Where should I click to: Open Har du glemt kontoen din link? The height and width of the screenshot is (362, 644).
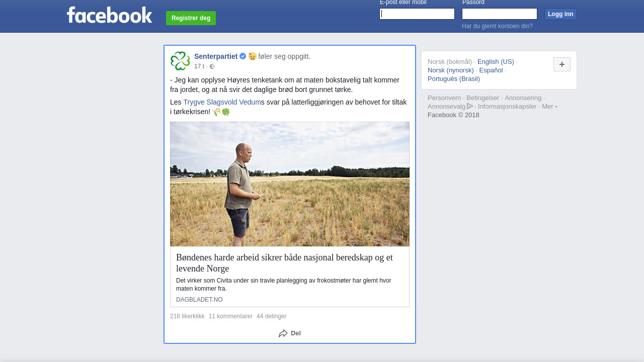[x=497, y=26]
